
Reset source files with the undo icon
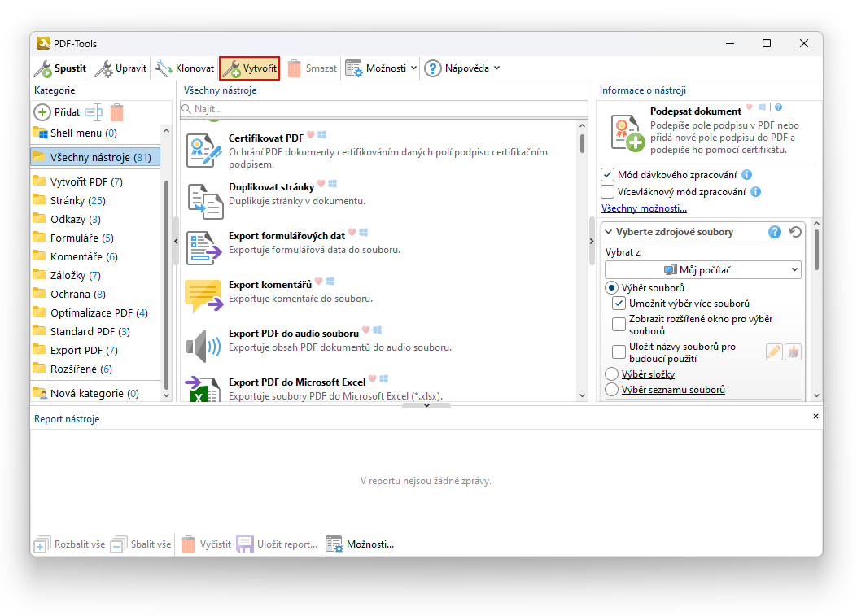795,232
